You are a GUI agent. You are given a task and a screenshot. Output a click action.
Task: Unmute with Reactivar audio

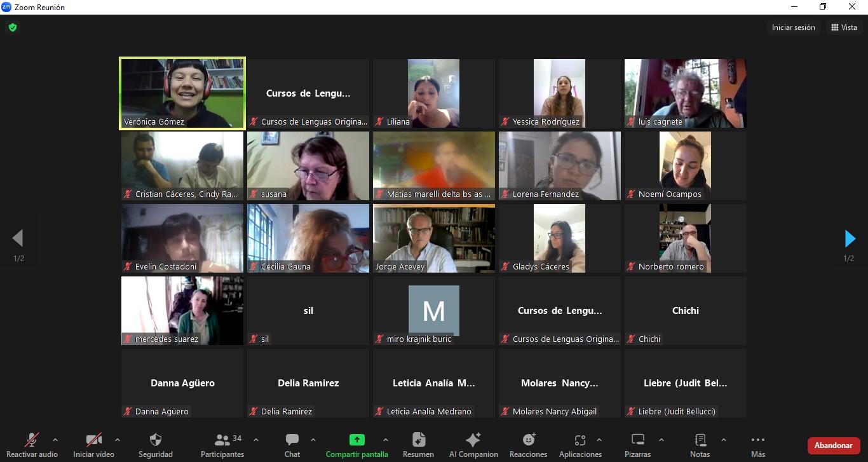click(x=32, y=440)
